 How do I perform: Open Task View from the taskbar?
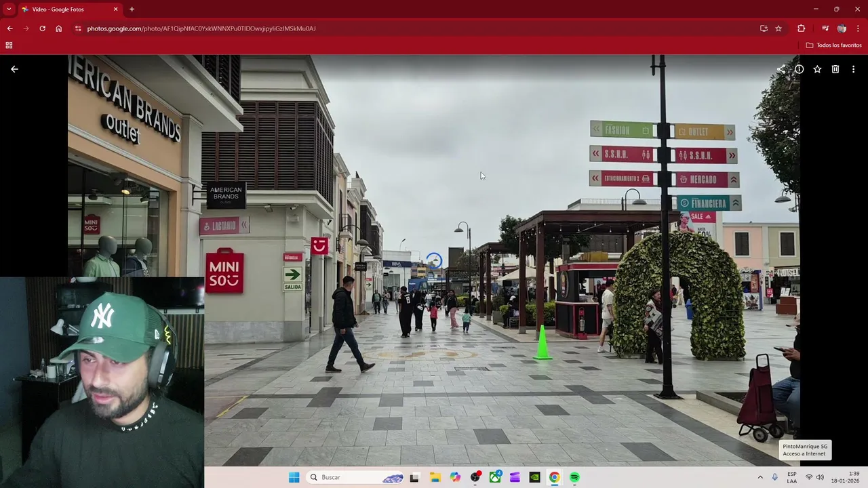414,477
